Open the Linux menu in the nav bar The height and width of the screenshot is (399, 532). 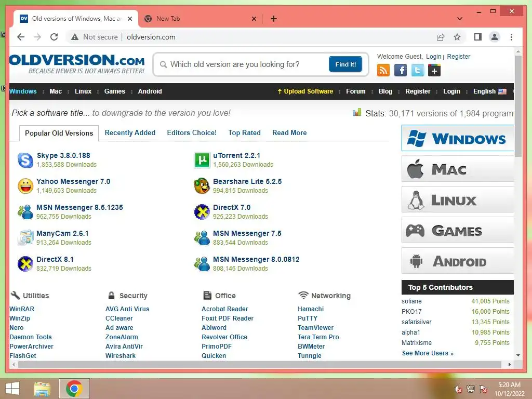[x=83, y=91]
